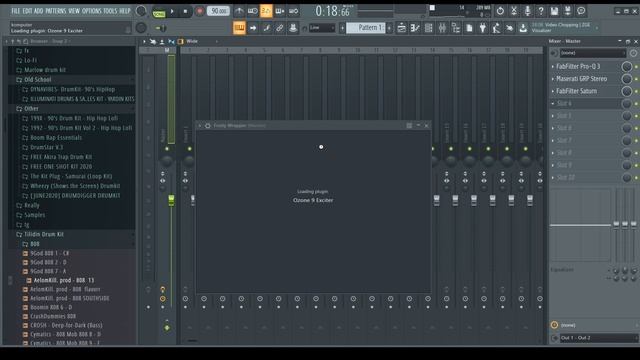Click the record button
This screenshot has height=360, width=640.
point(199,11)
